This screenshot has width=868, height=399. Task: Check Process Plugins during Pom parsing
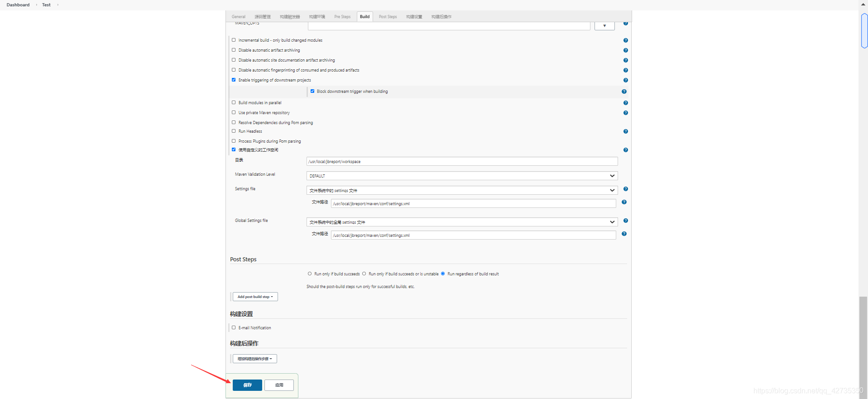click(234, 141)
